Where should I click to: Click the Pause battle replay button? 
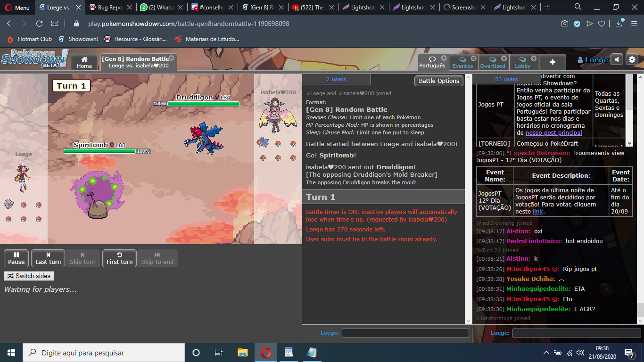[x=16, y=258]
